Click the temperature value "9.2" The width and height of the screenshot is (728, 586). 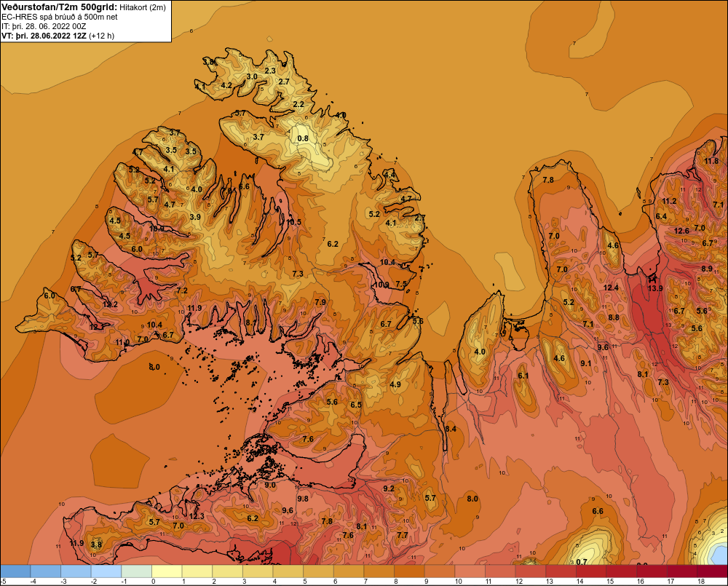tap(389, 488)
